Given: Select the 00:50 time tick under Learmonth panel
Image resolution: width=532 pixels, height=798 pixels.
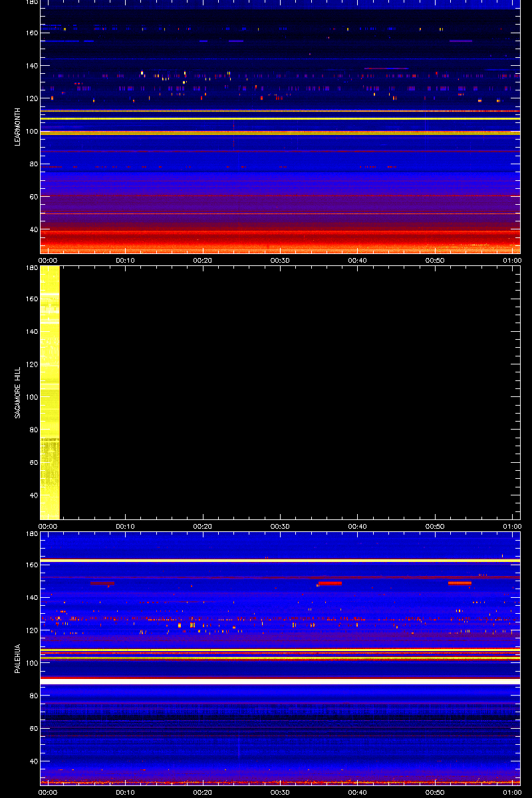Looking at the screenshot, I should click(x=435, y=261).
